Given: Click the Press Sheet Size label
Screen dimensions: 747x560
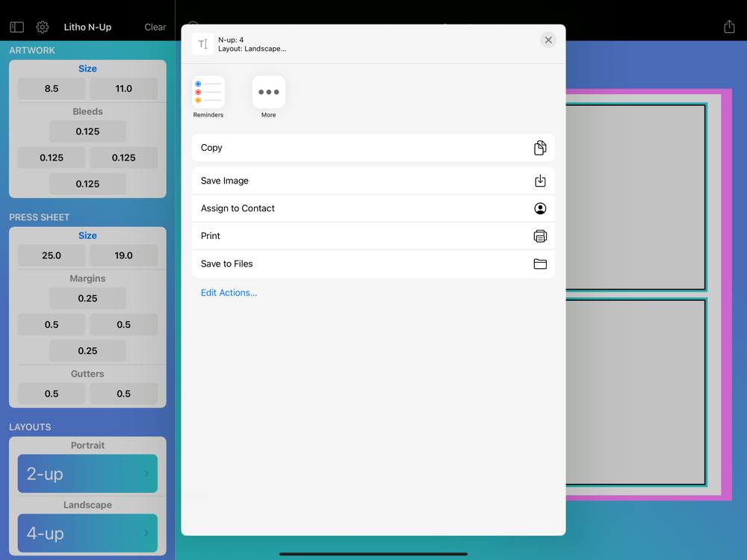Looking at the screenshot, I should (87, 236).
